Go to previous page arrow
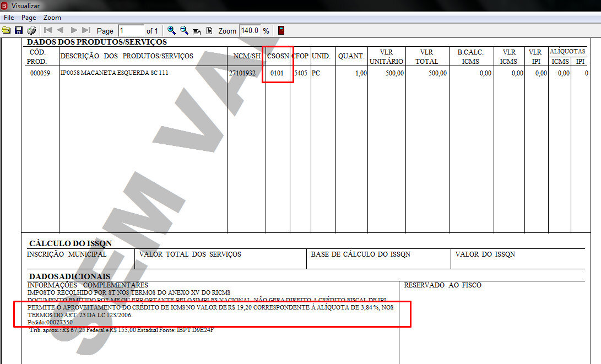 [60, 30]
